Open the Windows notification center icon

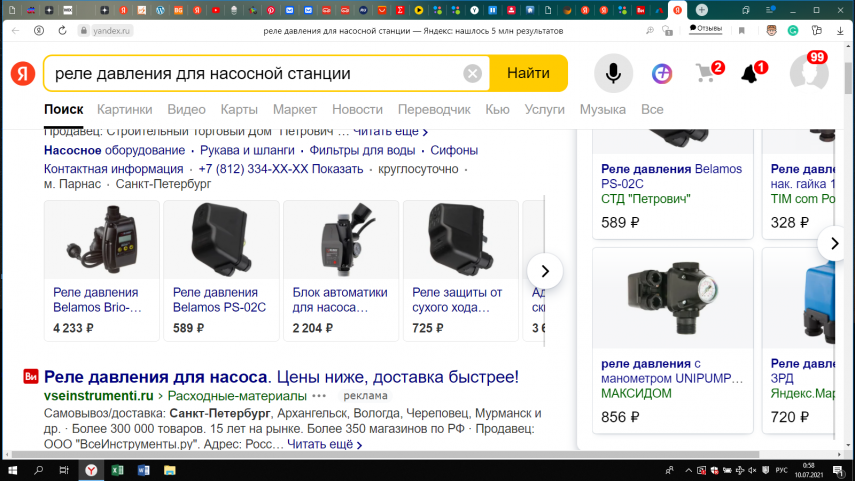point(838,470)
